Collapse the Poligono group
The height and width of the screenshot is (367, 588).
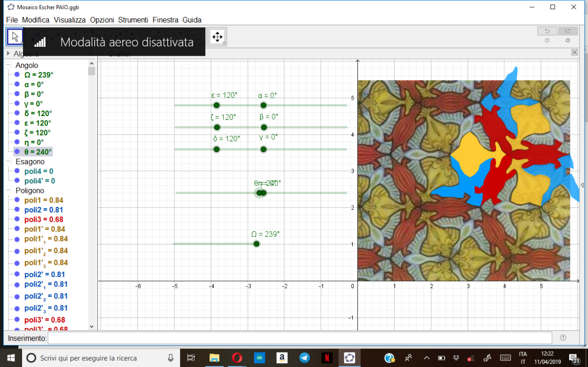point(7,191)
